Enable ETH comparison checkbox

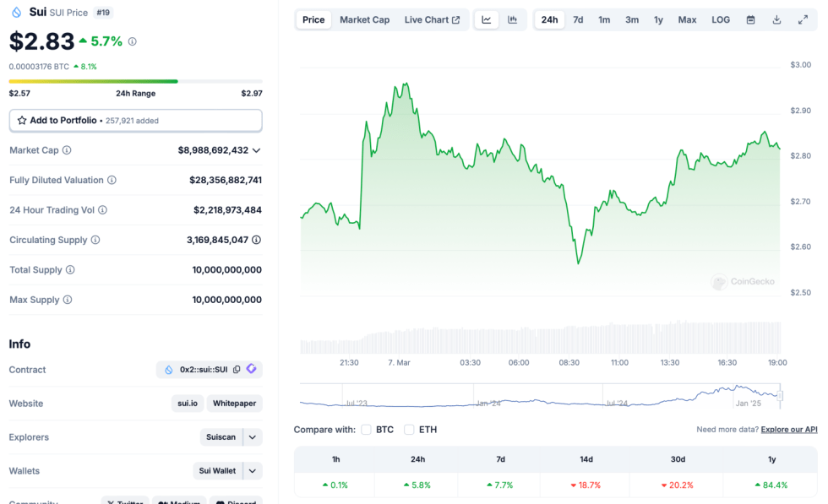(x=409, y=430)
